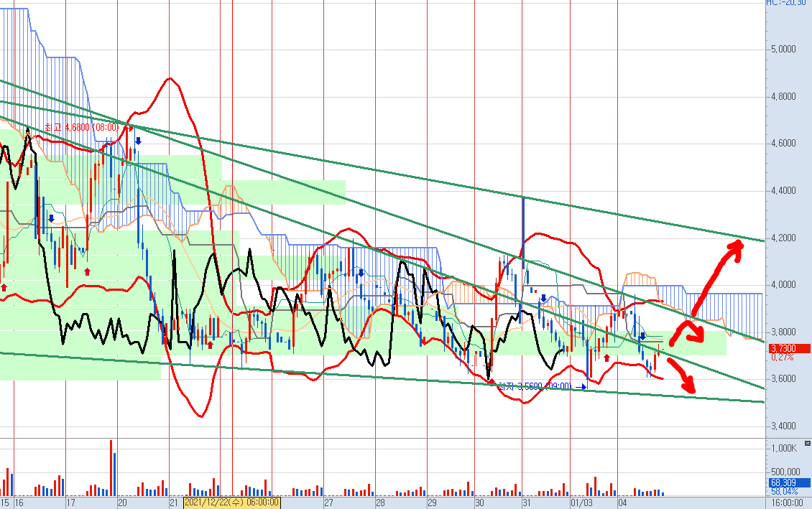The image size is (812, 509).
Task: Select date 29 on the time axis
Action: (432, 503)
